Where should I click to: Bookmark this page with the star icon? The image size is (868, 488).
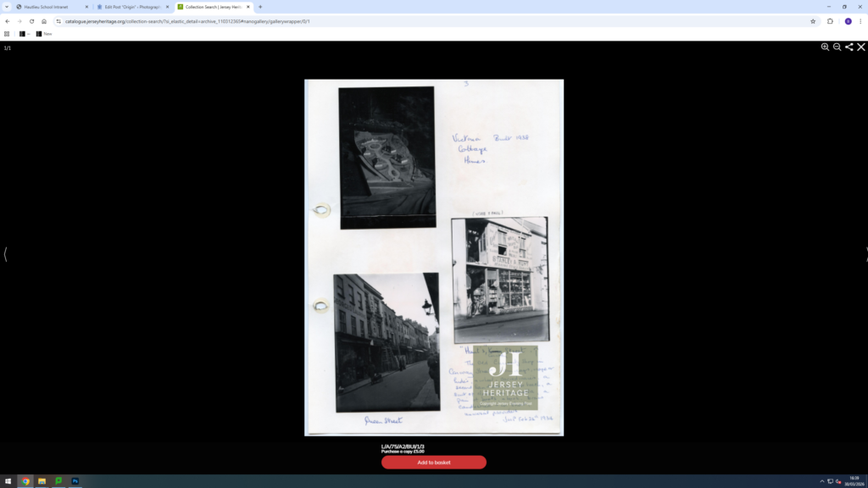(x=813, y=21)
